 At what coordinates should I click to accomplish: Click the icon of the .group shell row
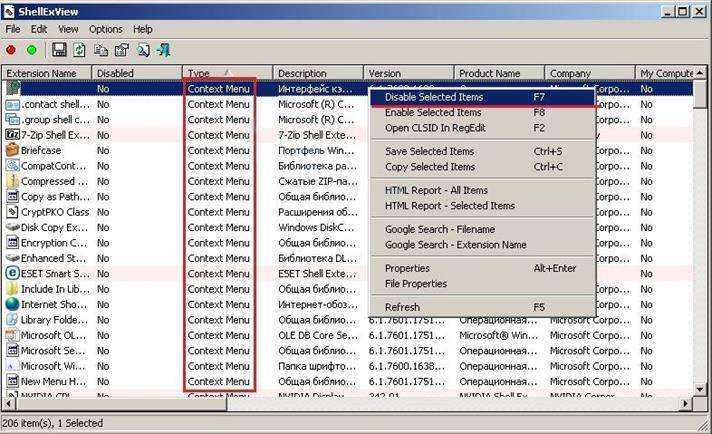pyautogui.click(x=13, y=120)
